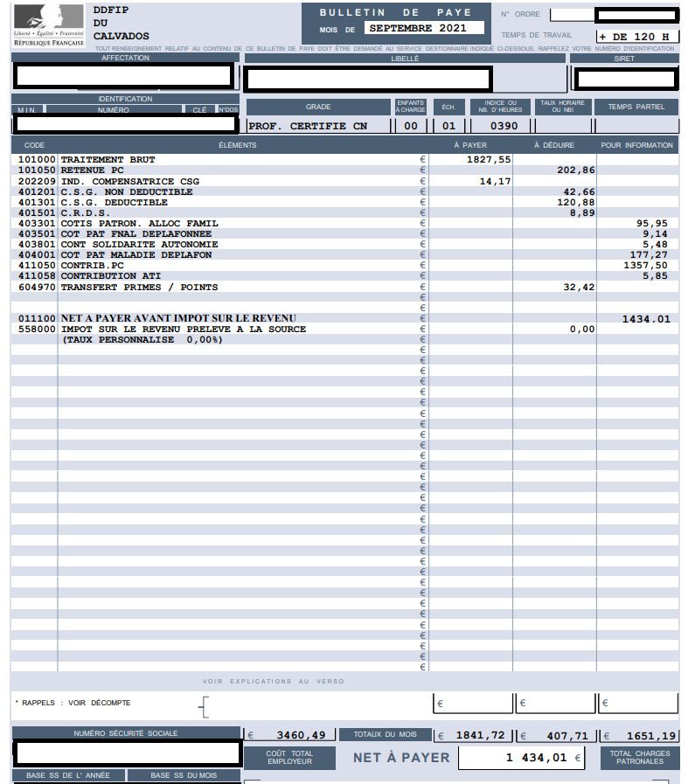Select the information amount 177,27
688x784 pixels.
pos(649,254)
